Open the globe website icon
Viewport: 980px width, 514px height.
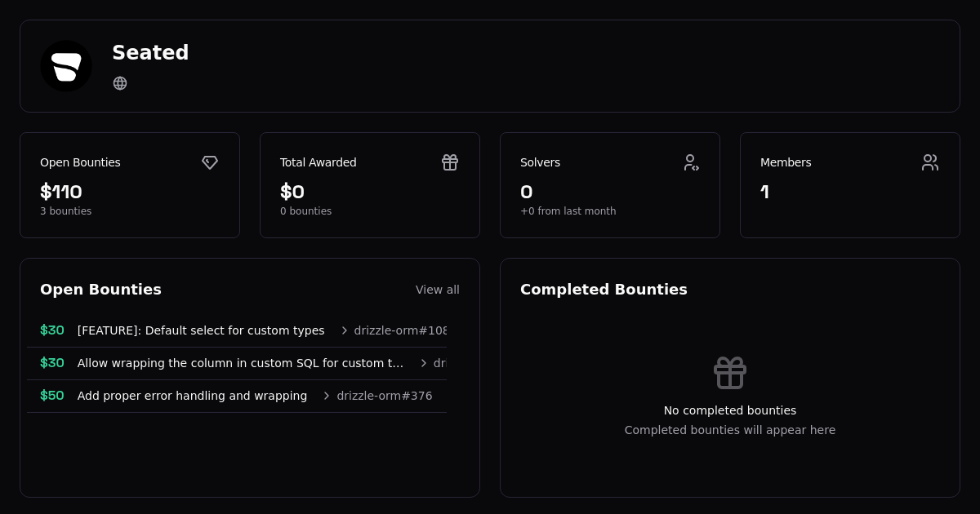click(x=120, y=83)
